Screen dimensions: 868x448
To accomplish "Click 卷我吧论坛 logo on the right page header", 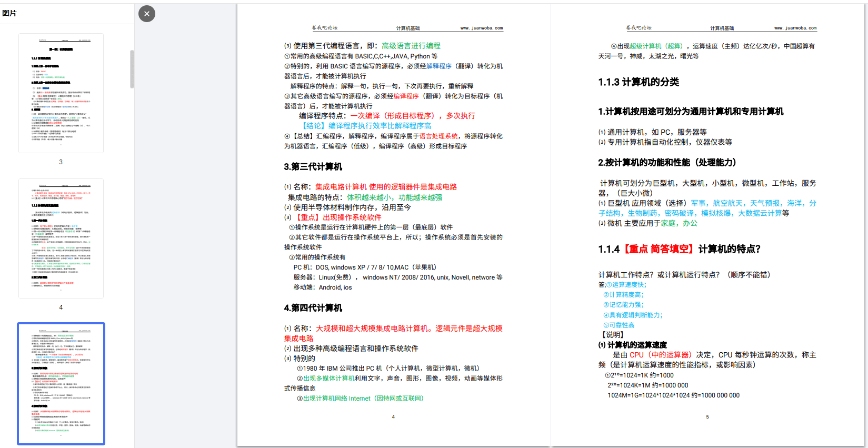I will coord(638,28).
